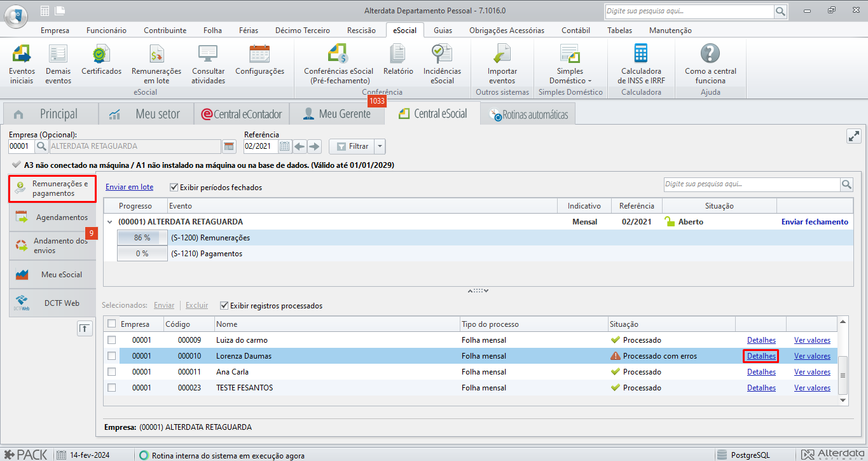
Task: Click the 0 % progress bar for Pagamentos
Action: coord(142,254)
